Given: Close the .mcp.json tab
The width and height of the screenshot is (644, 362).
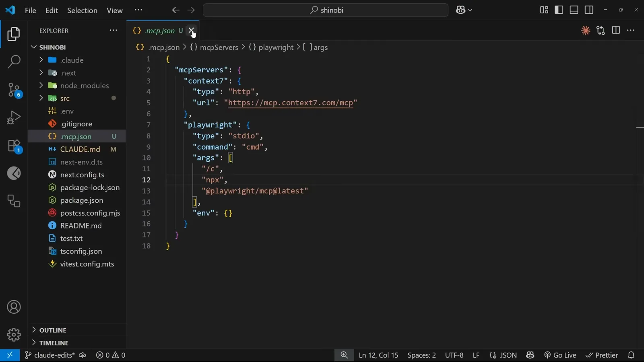Looking at the screenshot, I should point(192,31).
